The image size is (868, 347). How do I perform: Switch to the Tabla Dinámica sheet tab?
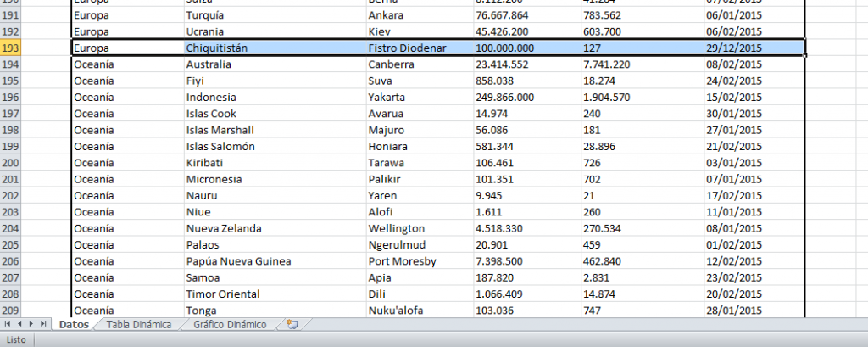pos(139,325)
